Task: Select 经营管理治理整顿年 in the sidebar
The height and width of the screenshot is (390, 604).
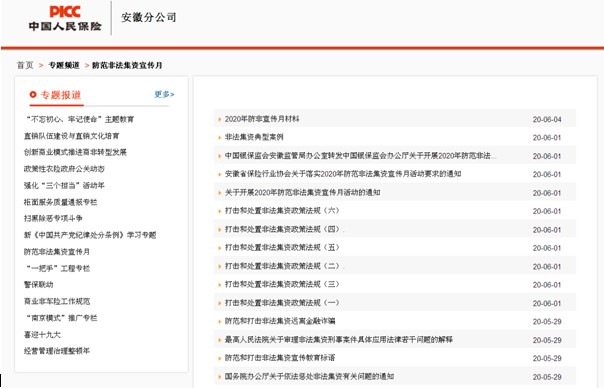Action: tap(57, 351)
